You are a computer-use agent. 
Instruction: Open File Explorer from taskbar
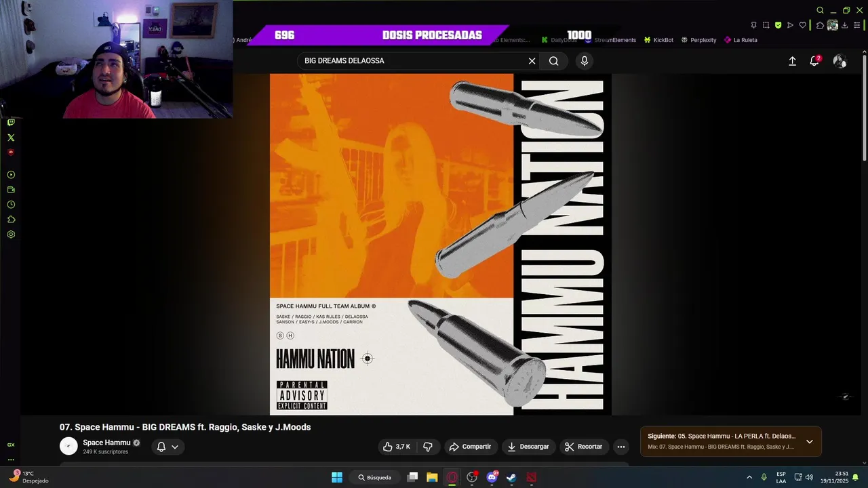click(432, 477)
